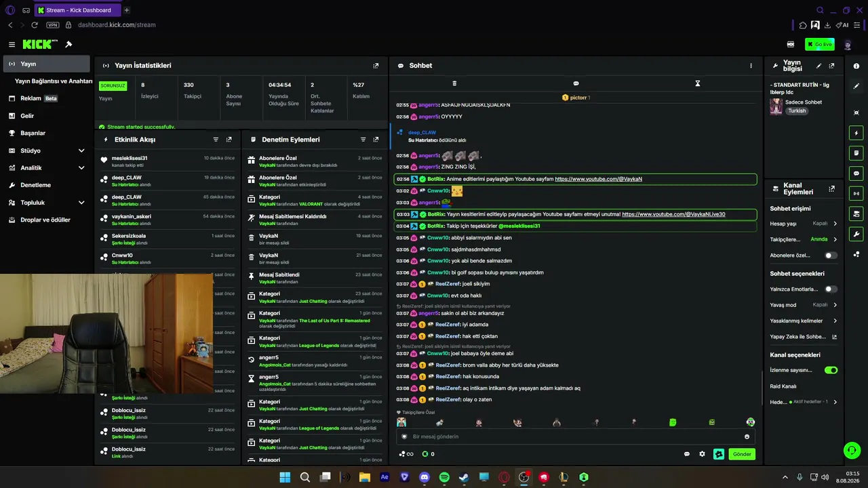The height and width of the screenshot is (488, 868).
Task: Click the lightning bolt icon in right sidebar
Action: tap(856, 133)
